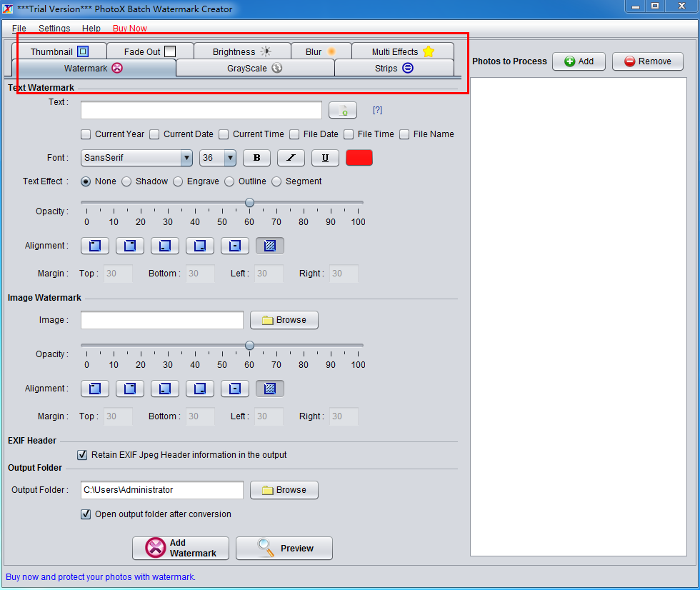Image resolution: width=700 pixels, height=590 pixels.
Task: Select the Shadow text effect
Action: [126, 181]
